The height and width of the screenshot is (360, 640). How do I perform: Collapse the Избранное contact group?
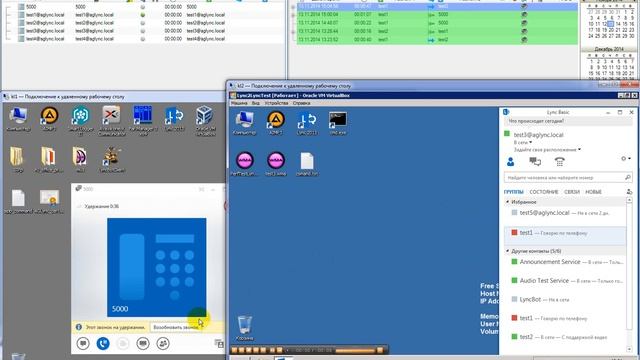pyautogui.click(x=508, y=202)
